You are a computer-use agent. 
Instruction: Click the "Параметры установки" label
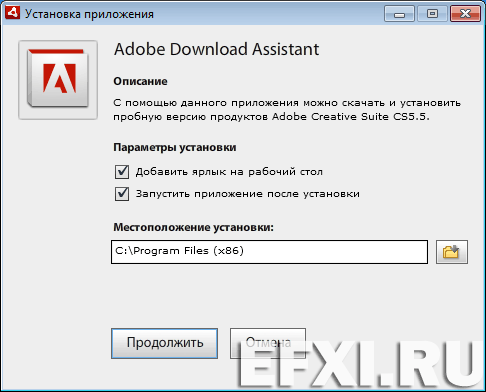pos(175,147)
